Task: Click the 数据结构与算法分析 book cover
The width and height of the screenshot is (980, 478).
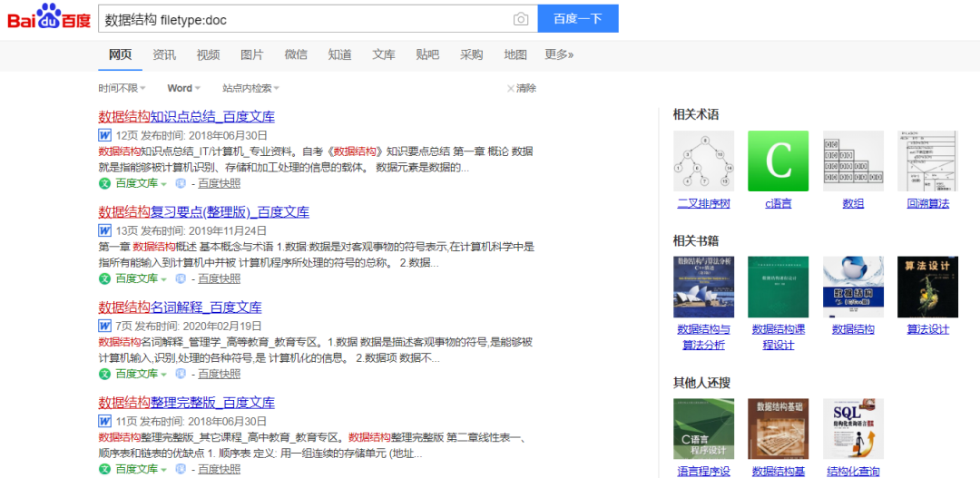Action: tap(703, 287)
